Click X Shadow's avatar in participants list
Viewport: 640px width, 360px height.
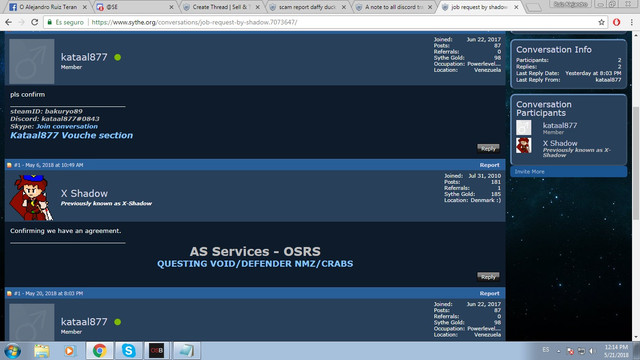523,145
